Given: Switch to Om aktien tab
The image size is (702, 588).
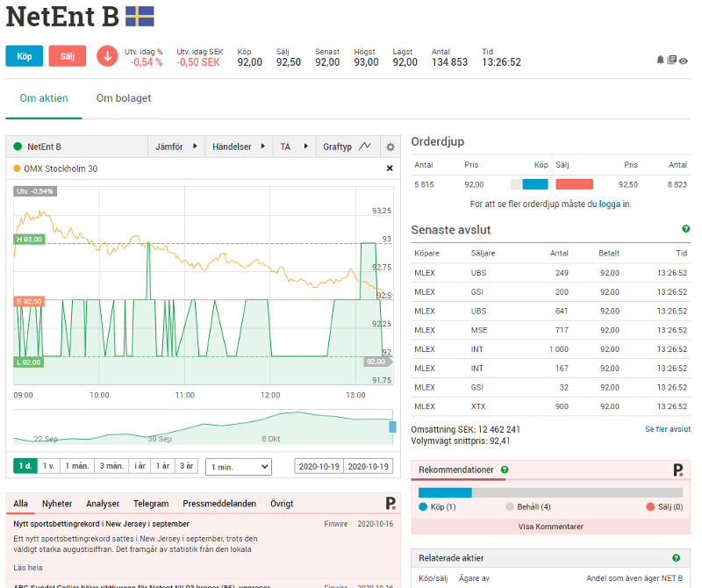Looking at the screenshot, I should click(44, 98).
